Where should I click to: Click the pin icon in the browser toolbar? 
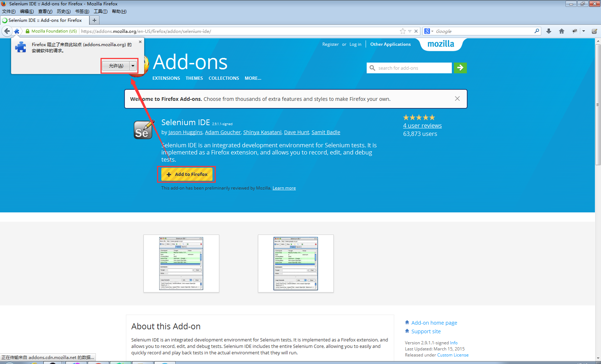575,31
